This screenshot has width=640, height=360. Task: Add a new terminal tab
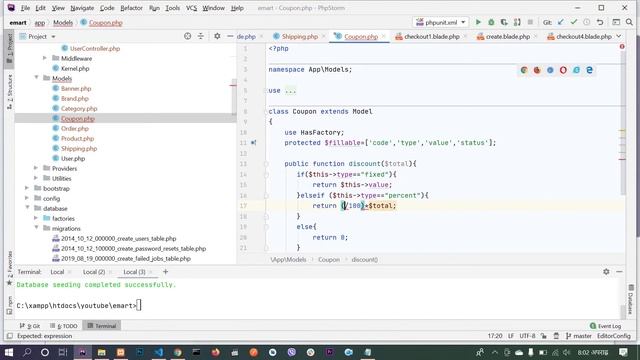pos(165,271)
